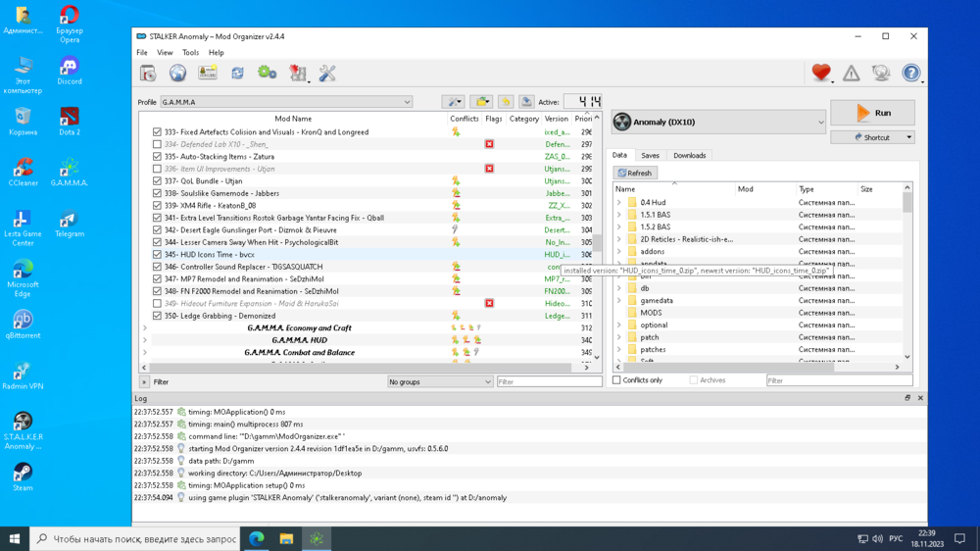Viewport: 980px width, 551px height.
Task: Open the Anomaly (DX10) executable dropdown
Action: pyautogui.click(x=720, y=123)
